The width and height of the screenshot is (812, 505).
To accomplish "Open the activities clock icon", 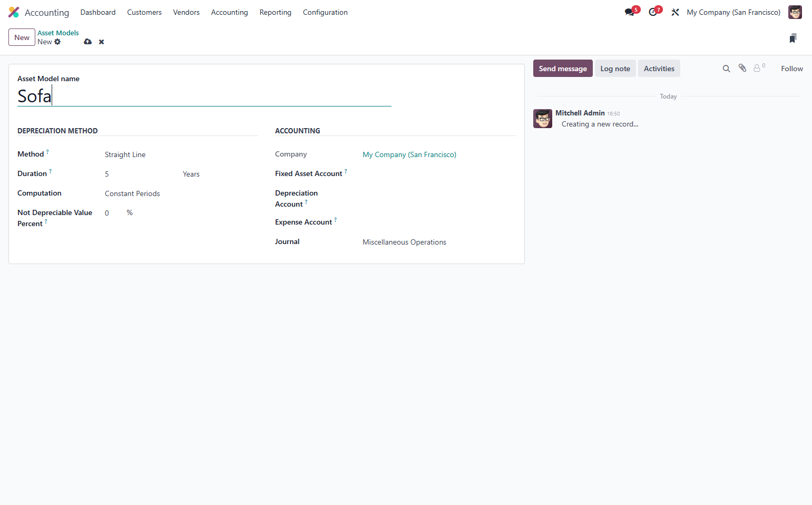I will click(x=653, y=12).
